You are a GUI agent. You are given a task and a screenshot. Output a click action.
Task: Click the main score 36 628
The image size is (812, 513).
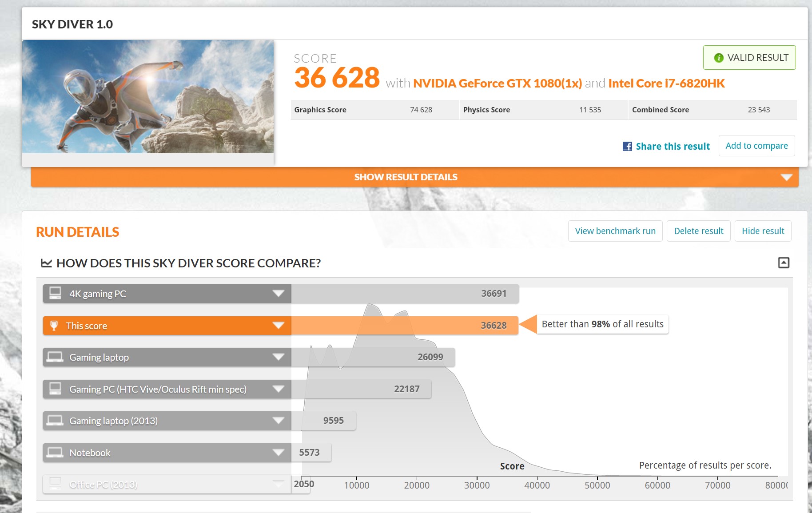(x=337, y=78)
